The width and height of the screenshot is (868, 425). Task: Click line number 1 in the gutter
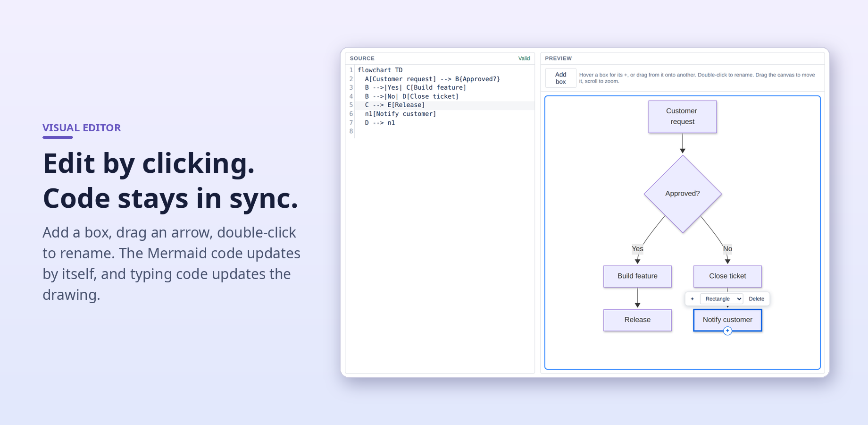(351, 70)
